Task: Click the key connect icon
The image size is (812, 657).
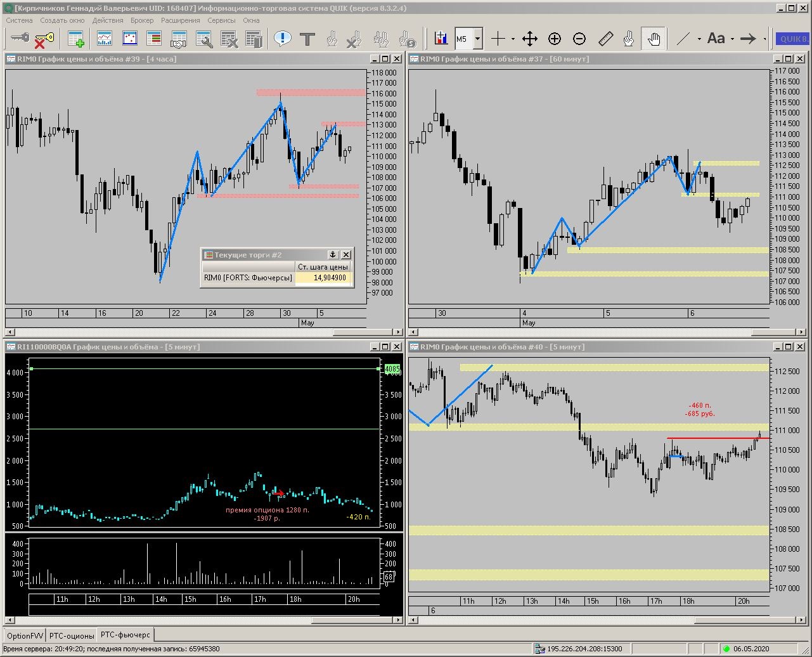Action: [x=19, y=39]
